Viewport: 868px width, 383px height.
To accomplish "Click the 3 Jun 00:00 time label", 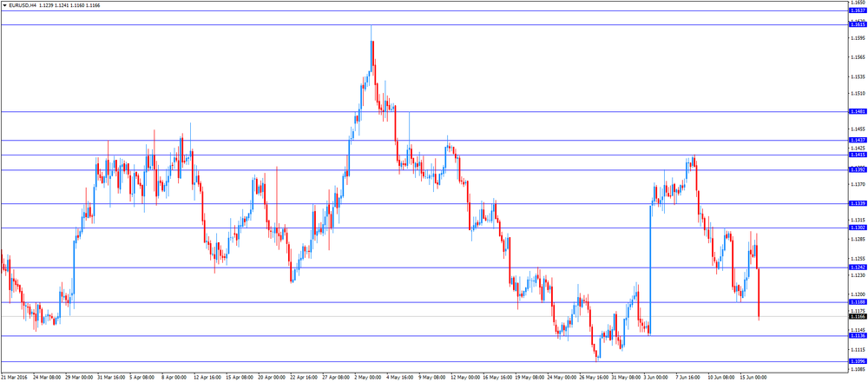I will (657, 377).
